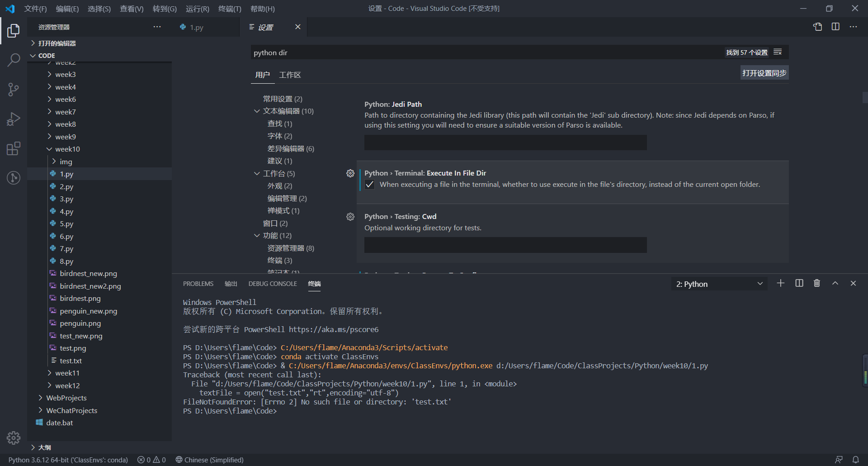Click the Jedi Path input field
Viewport: 868px width, 466px height.
click(x=505, y=143)
